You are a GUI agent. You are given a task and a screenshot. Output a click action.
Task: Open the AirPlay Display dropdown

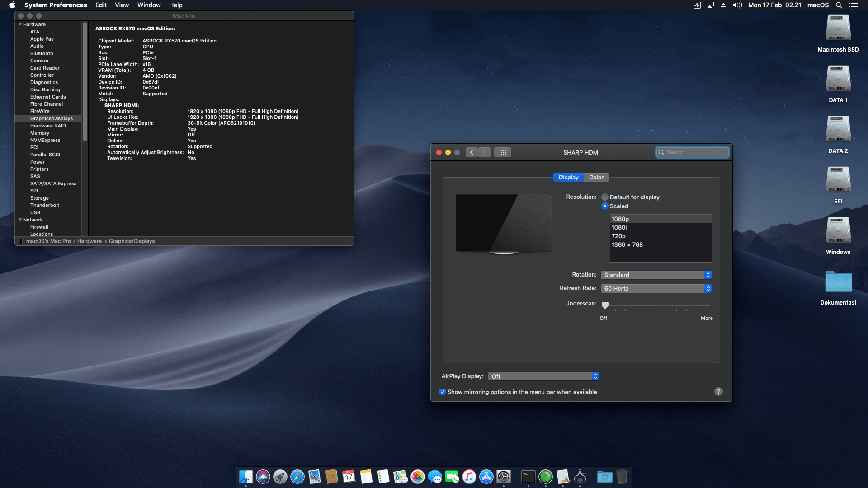click(x=543, y=376)
